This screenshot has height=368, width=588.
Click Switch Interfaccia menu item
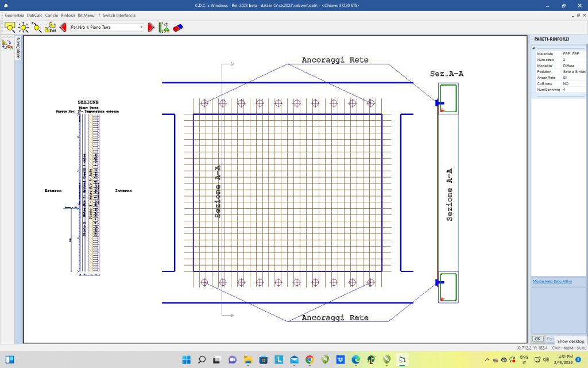click(119, 16)
